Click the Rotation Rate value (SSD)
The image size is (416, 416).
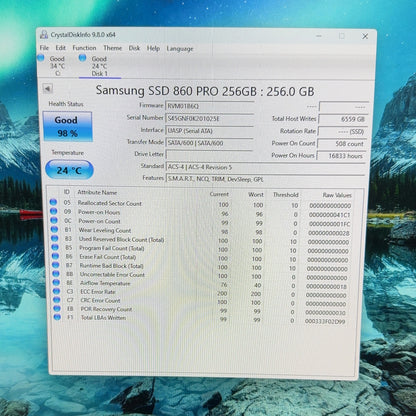343,132
